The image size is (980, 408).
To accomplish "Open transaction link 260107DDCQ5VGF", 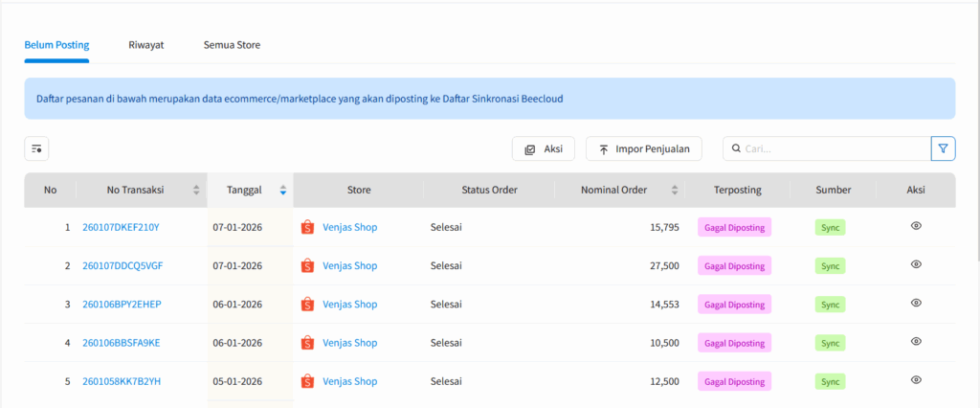I will (x=122, y=266).
